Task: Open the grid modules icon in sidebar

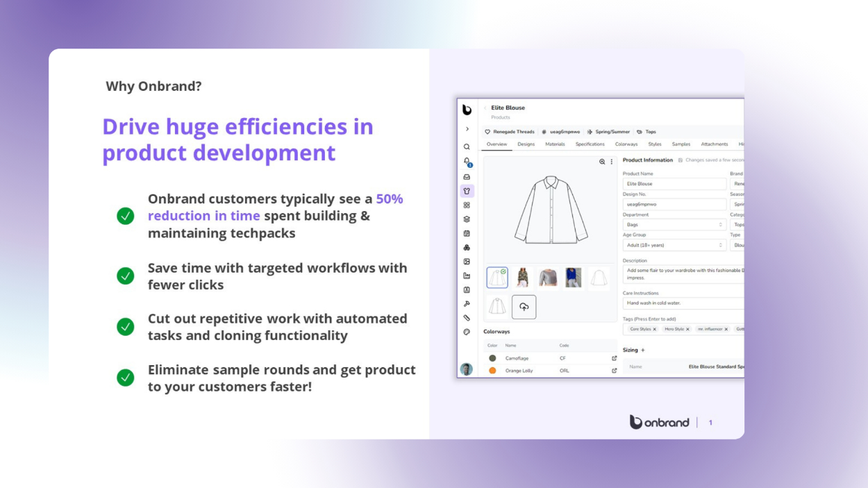Action: [x=467, y=205]
